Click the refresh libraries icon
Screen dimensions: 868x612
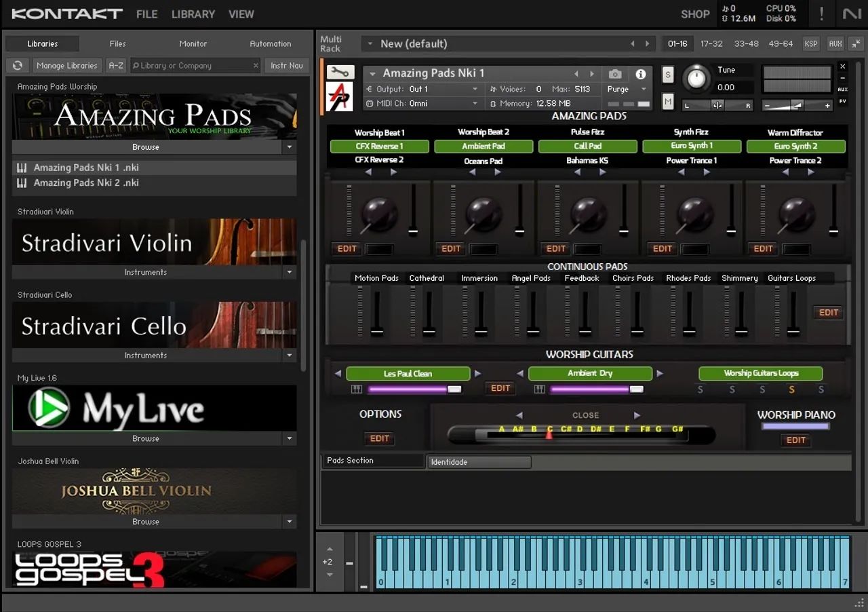(18, 66)
